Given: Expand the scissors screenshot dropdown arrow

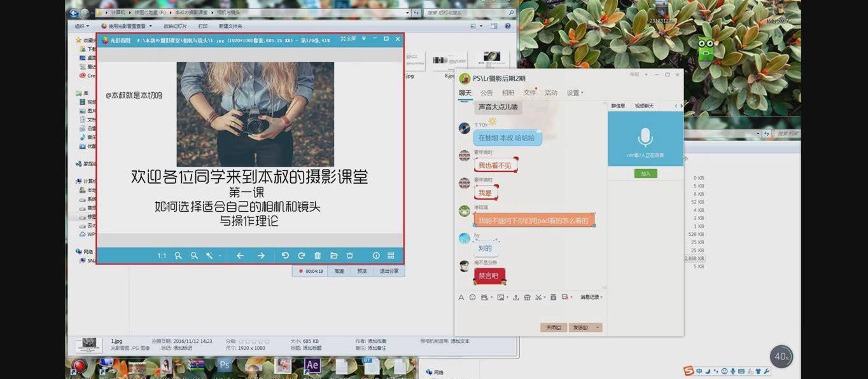Looking at the screenshot, I should 545,298.
